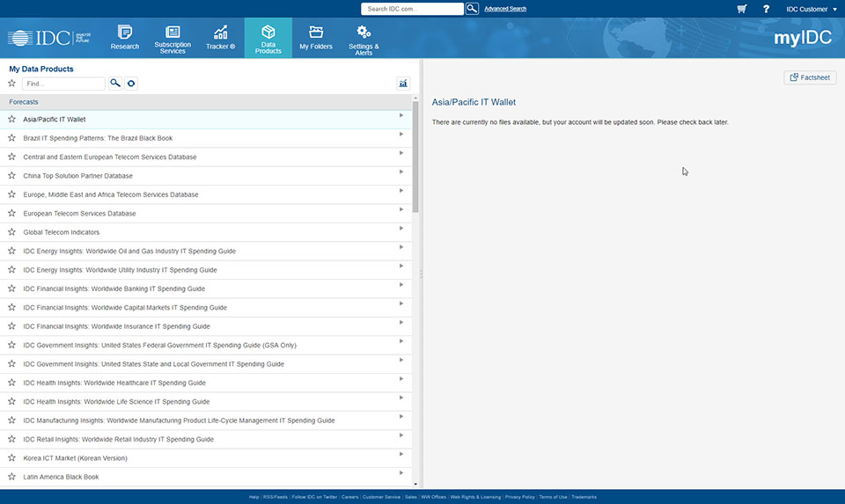This screenshot has width=845, height=504.
Task: Open Subscription Services tab
Action: 173,38
